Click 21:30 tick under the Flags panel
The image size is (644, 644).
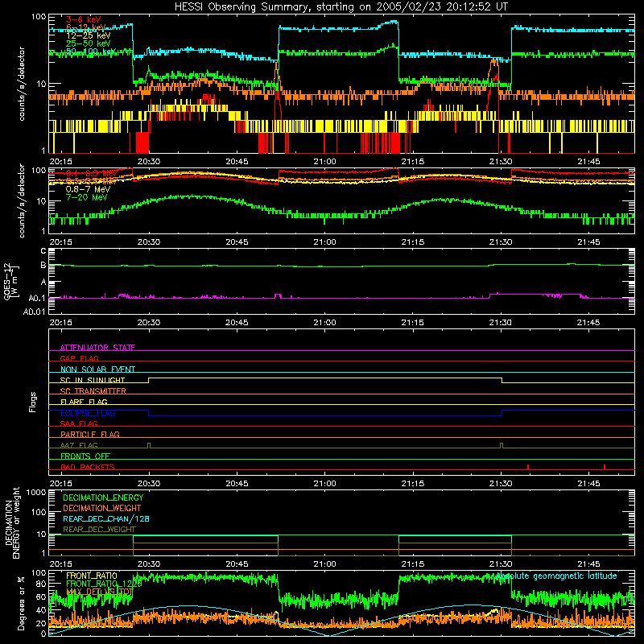pos(501,484)
